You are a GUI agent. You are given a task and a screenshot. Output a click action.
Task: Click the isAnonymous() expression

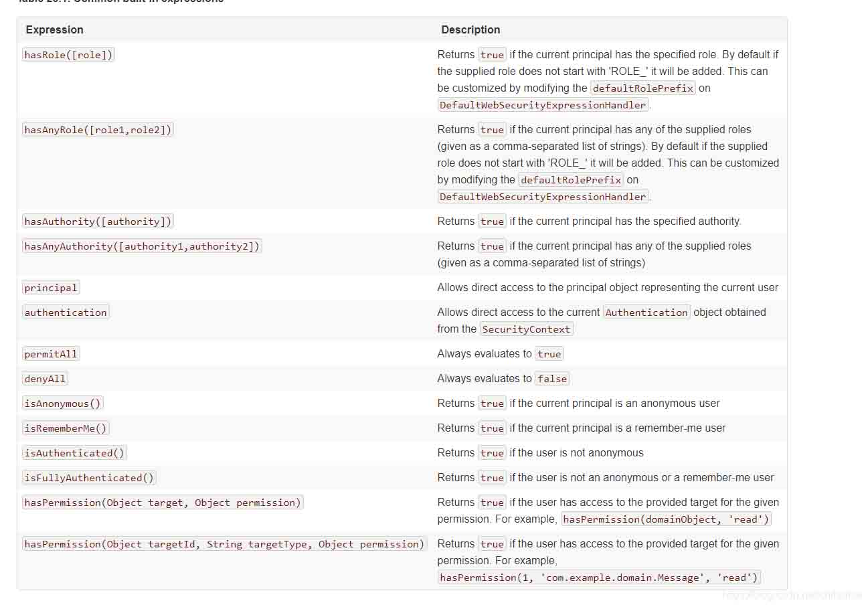63,404
